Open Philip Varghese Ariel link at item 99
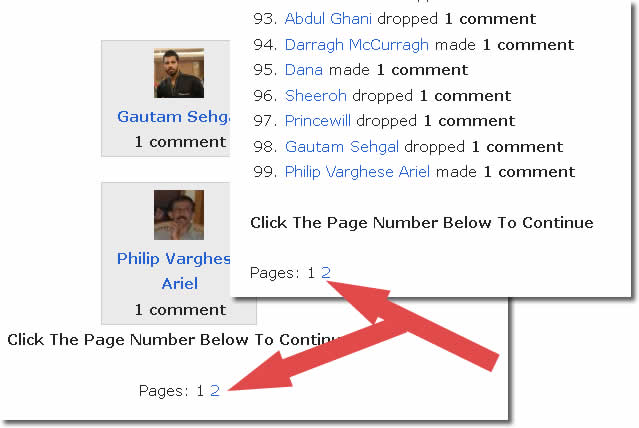639x428 pixels. point(357,172)
